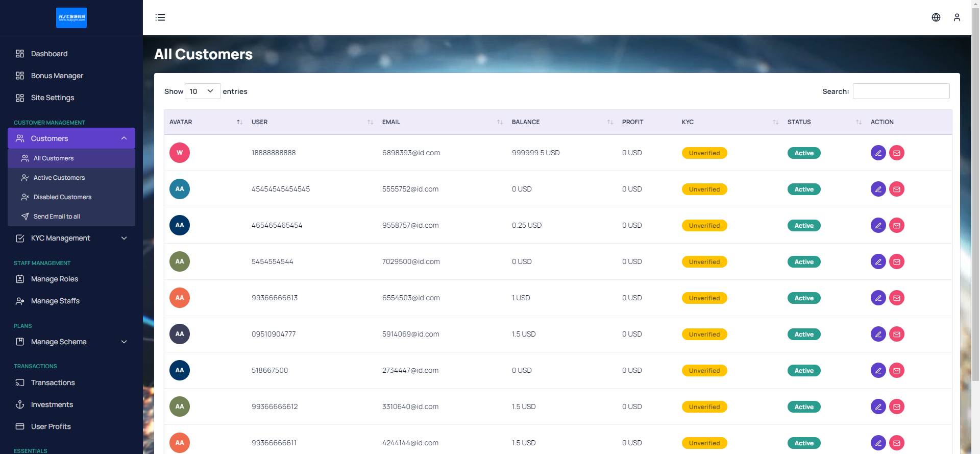Click the W avatar in the first row
This screenshot has width=980, height=454.
[x=180, y=153]
